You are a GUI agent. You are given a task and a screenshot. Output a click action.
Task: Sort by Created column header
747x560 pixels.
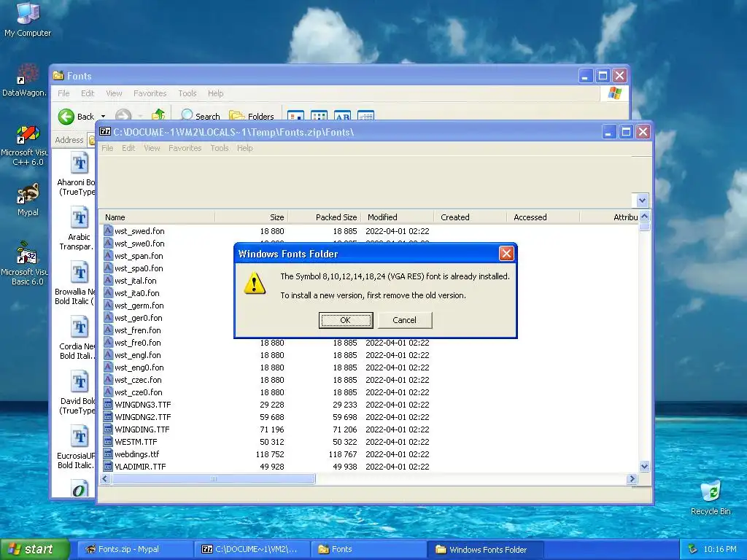(471, 217)
